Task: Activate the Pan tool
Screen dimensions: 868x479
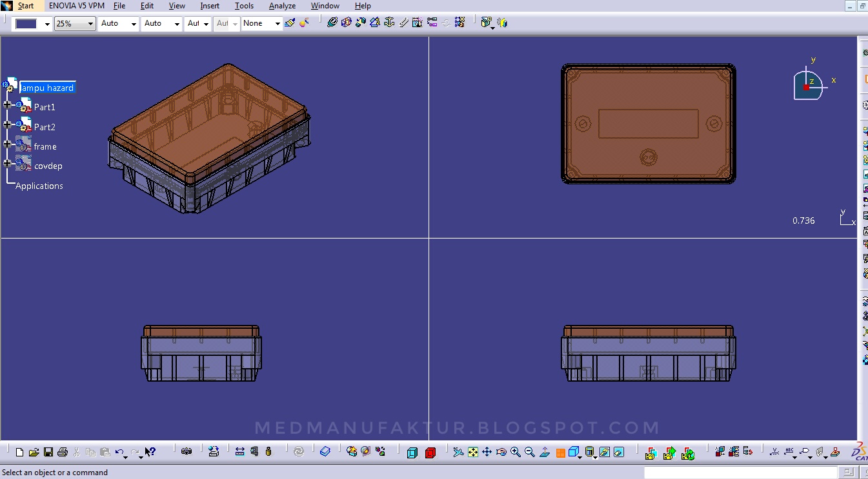Action: tap(487, 451)
